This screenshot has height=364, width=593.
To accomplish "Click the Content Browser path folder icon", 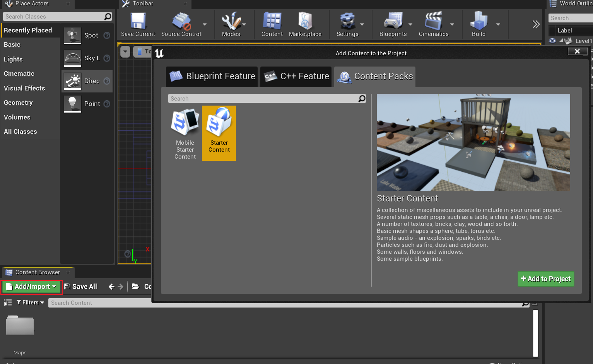I will point(135,286).
